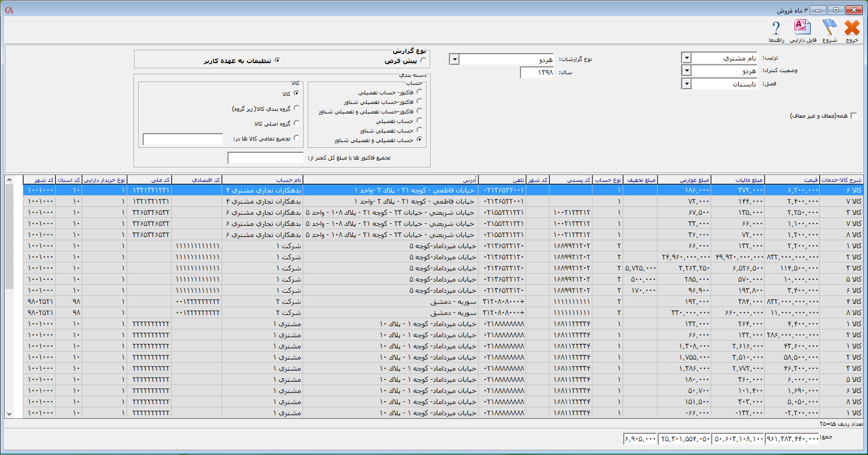Click the کد اقتصادی column header
The width and height of the screenshot is (868, 455).
(197, 180)
